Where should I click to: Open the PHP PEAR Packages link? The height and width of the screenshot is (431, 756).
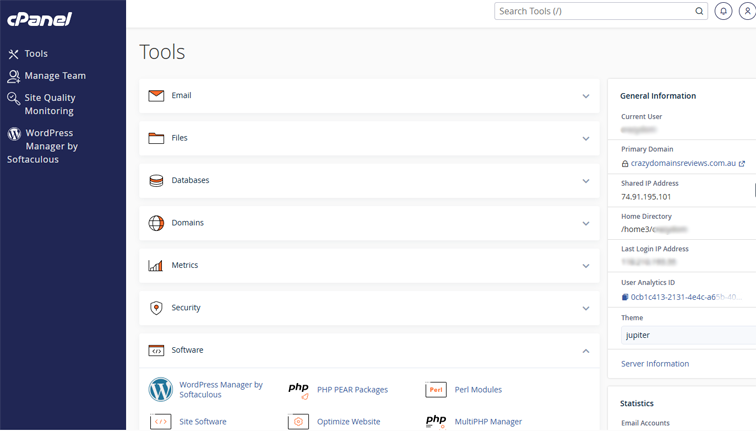(x=352, y=390)
